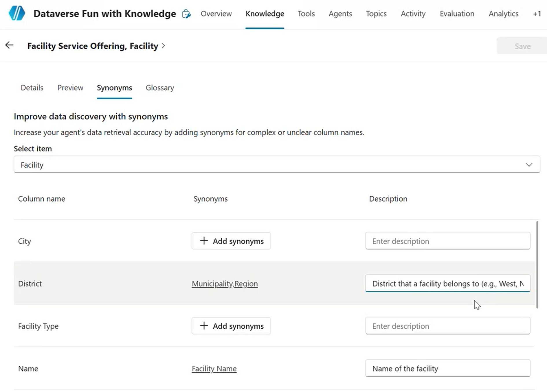
Task: Add synonyms for the City column
Action: click(x=231, y=241)
